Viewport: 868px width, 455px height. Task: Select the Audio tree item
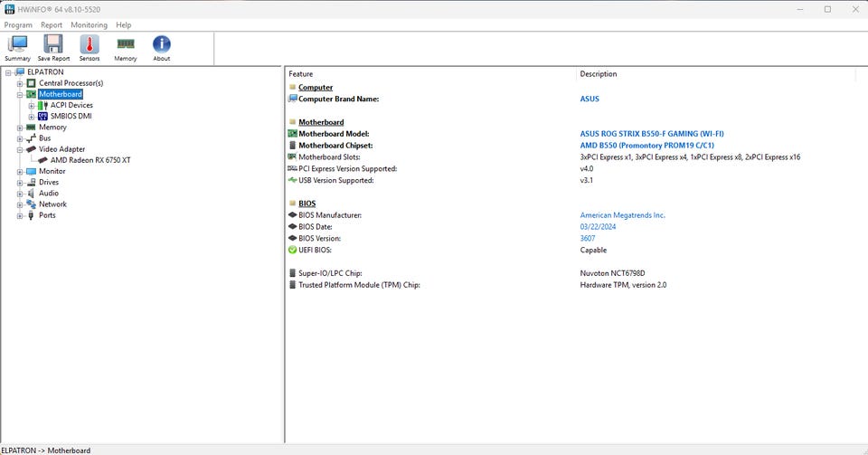coord(49,193)
